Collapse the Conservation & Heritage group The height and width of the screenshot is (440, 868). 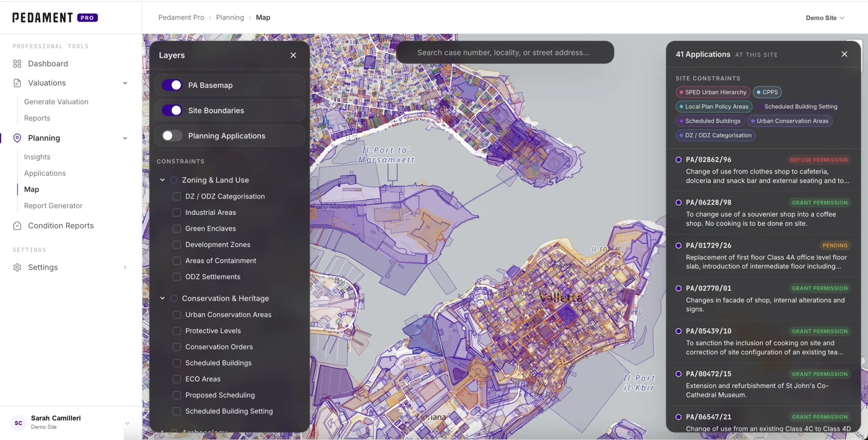click(x=162, y=298)
